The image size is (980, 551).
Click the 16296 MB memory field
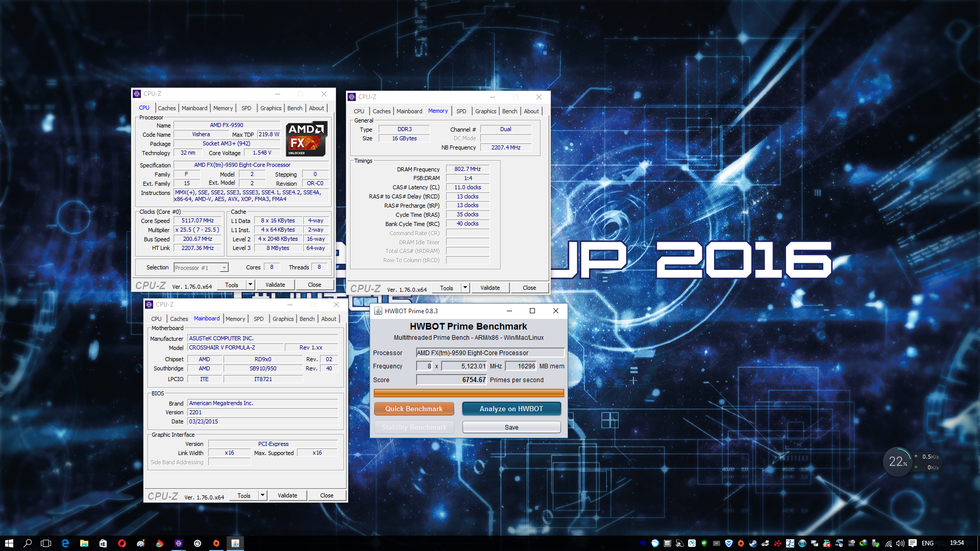tap(521, 366)
